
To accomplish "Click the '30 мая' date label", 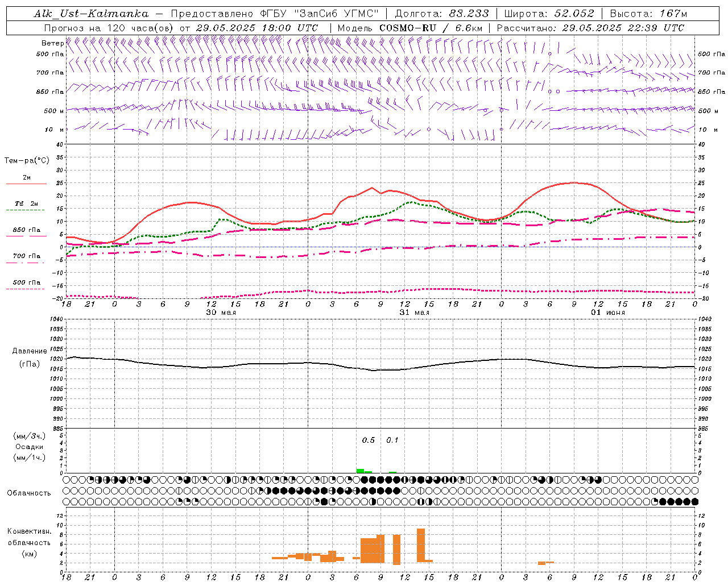I will pos(221,312).
